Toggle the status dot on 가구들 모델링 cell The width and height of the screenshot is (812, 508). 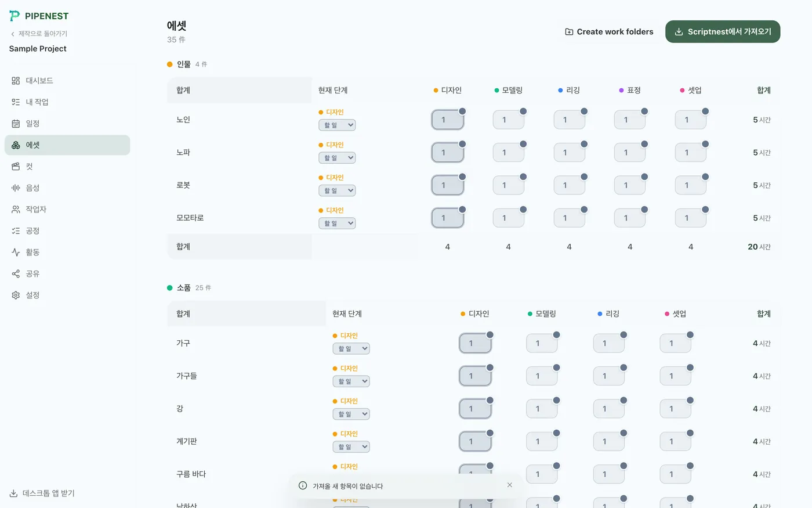pos(557,368)
